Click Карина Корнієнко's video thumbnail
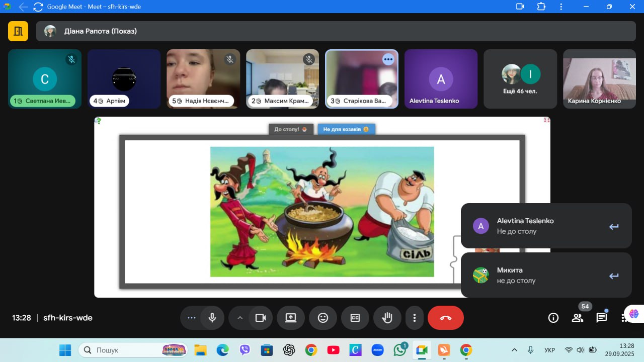This screenshot has width=644, height=362. tap(599, 78)
